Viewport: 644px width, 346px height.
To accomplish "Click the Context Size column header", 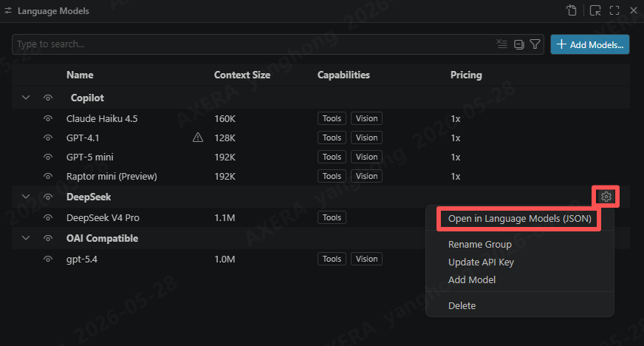I will [x=242, y=75].
